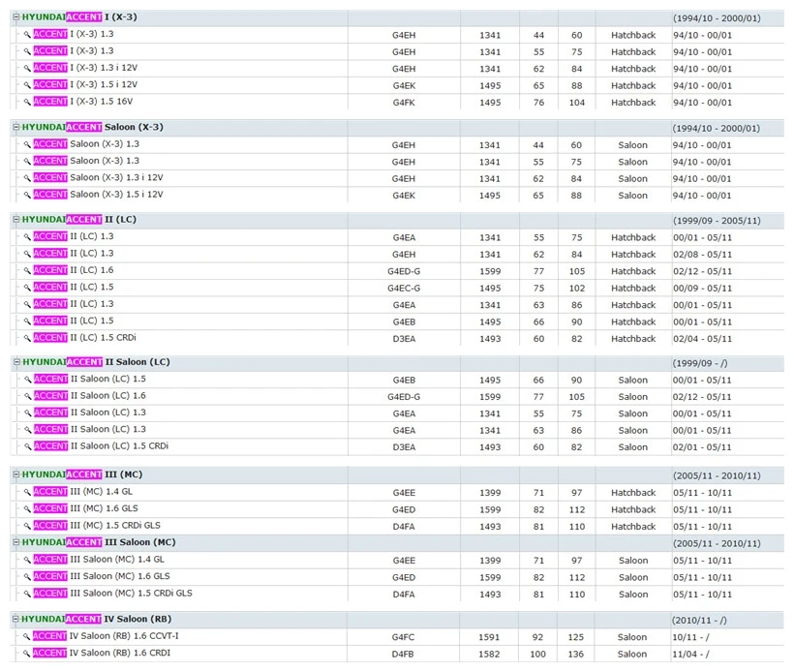
Task: Click magnifier for ACCENT II Saloon (LC) 1.5 CRDi
Action: [x=28, y=446]
